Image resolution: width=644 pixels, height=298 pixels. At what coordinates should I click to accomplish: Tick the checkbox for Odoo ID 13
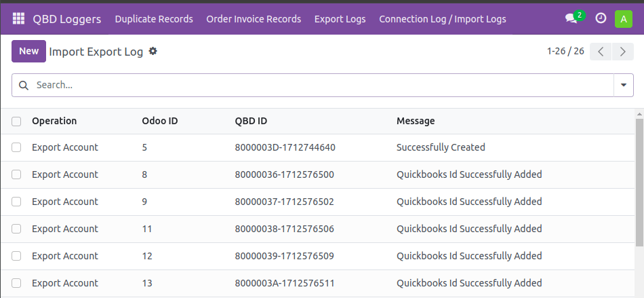click(16, 283)
